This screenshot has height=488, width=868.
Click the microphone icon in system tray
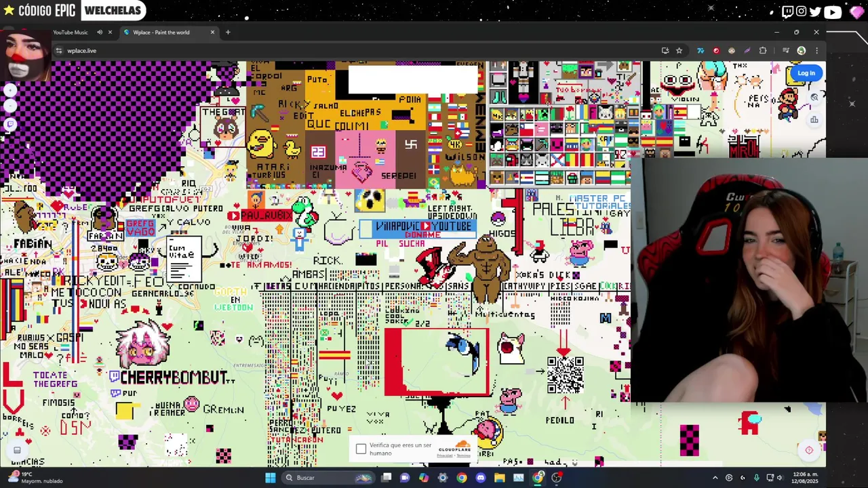point(756,478)
